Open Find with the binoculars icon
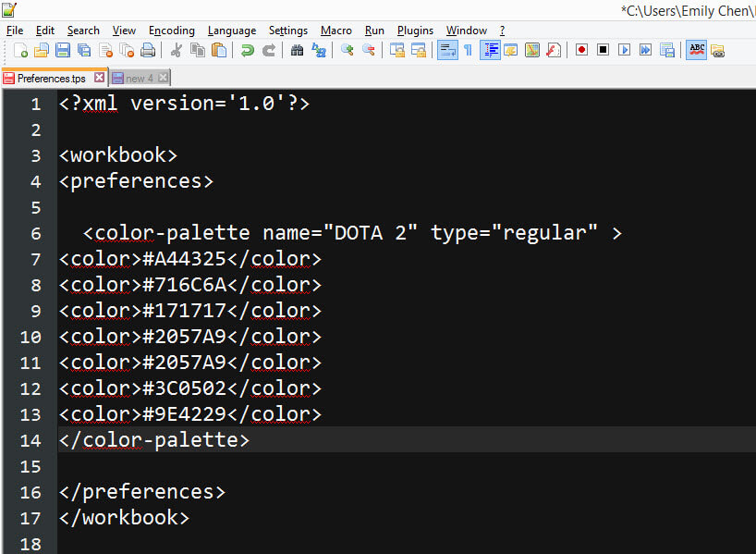Image resolution: width=756 pixels, height=554 pixels. 297,50
